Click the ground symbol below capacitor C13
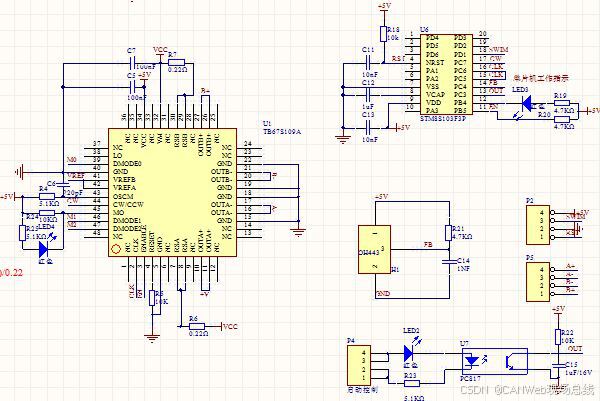 pos(343,140)
